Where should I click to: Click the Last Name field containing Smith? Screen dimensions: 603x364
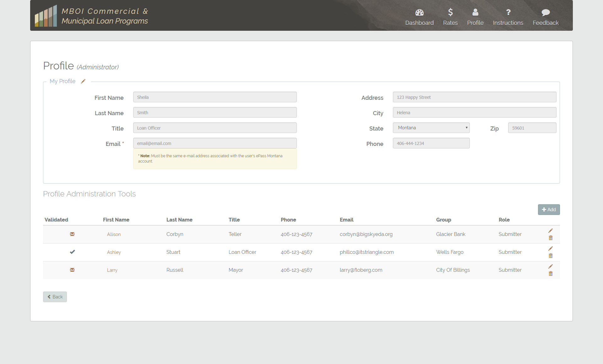[x=215, y=112]
